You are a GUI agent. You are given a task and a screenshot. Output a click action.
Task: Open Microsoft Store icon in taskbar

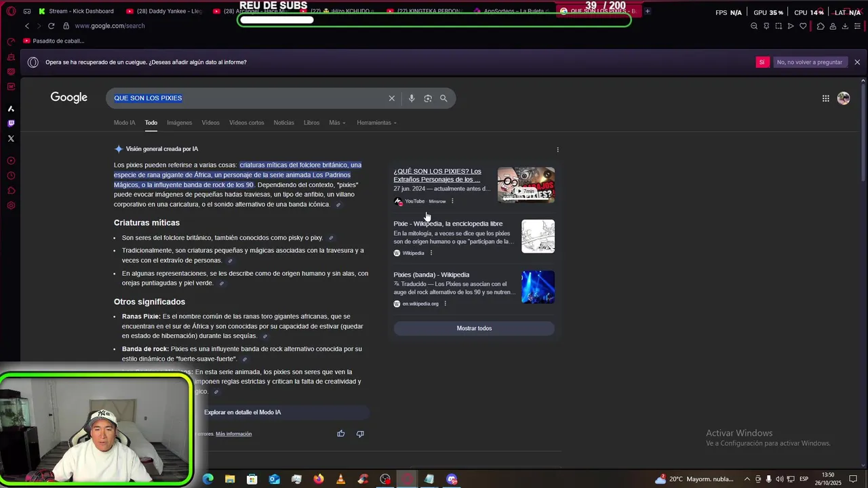252,479
